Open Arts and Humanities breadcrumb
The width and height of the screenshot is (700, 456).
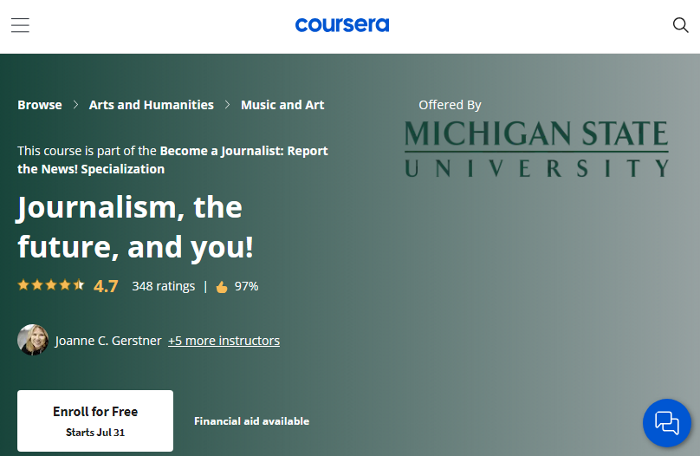point(151,105)
